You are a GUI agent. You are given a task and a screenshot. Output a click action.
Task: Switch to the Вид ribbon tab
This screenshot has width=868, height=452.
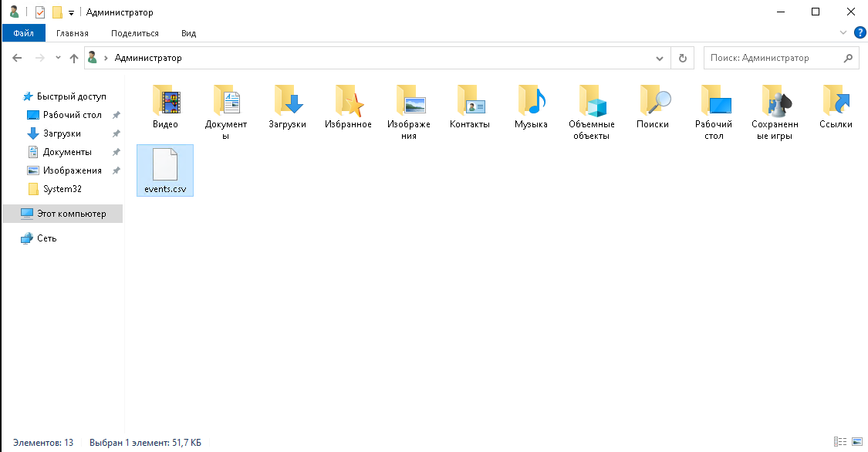pos(188,33)
